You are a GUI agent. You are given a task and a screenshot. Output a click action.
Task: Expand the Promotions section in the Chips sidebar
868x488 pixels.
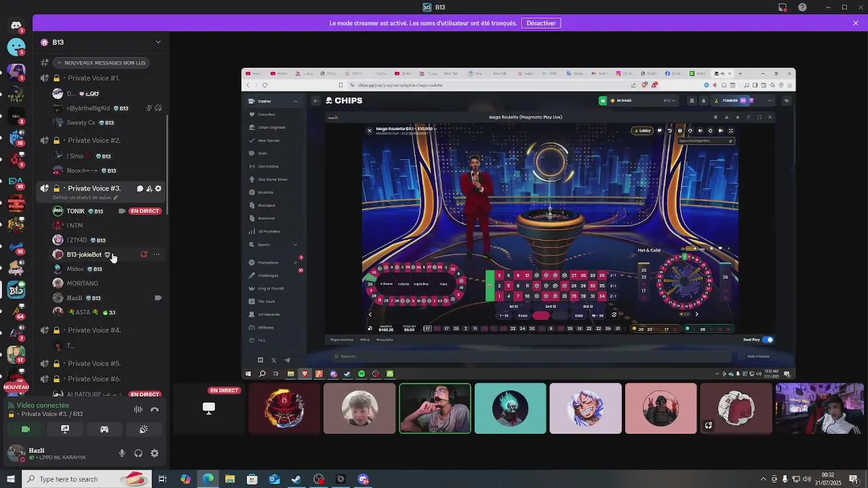pyautogui.click(x=295, y=263)
